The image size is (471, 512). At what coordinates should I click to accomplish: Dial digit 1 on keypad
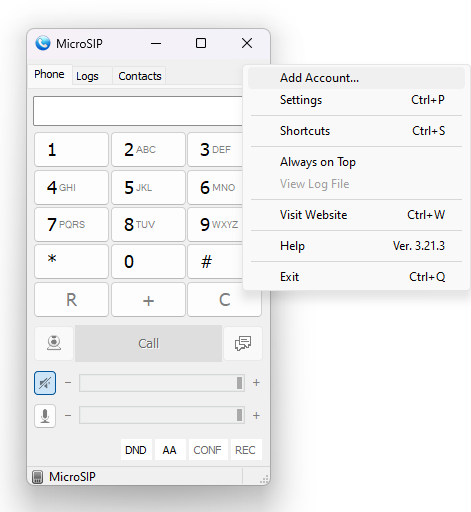[x=71, y=150]
